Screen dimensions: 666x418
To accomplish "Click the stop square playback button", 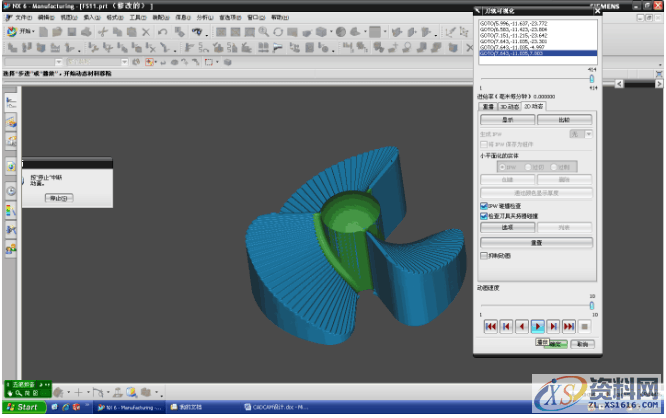I will click(x=584, y=326).
